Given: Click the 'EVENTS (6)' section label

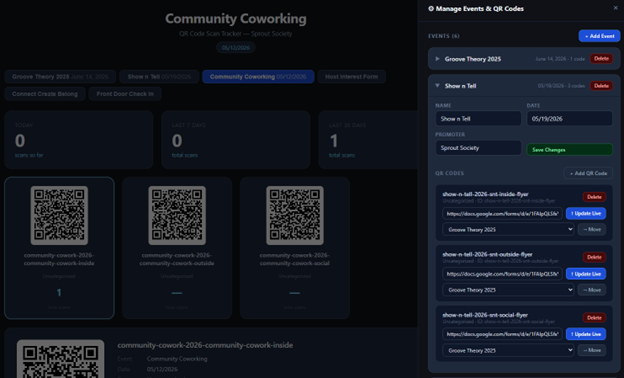Looking at the screenshot, I should pos(444,36).
